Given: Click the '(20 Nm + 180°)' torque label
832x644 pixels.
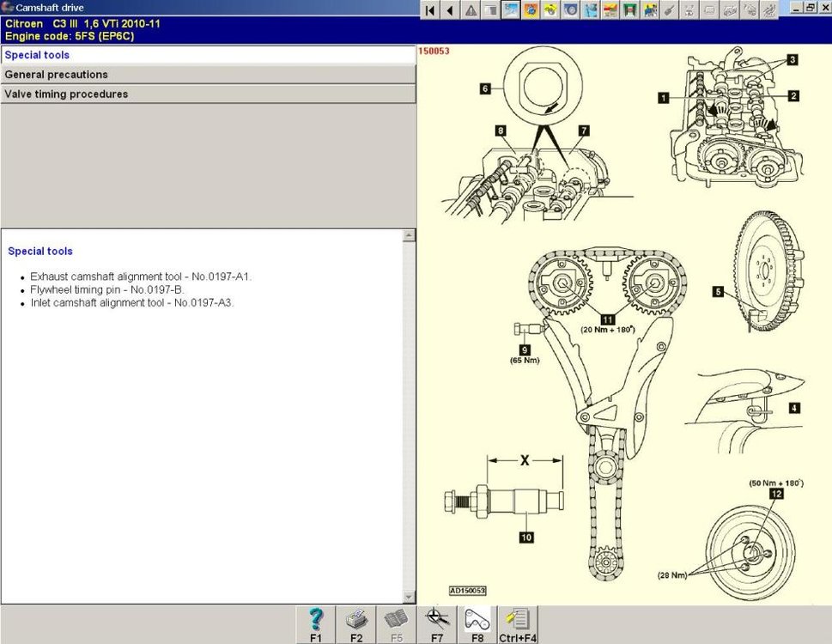Looking at the screenshot, I should click(608, 330).
